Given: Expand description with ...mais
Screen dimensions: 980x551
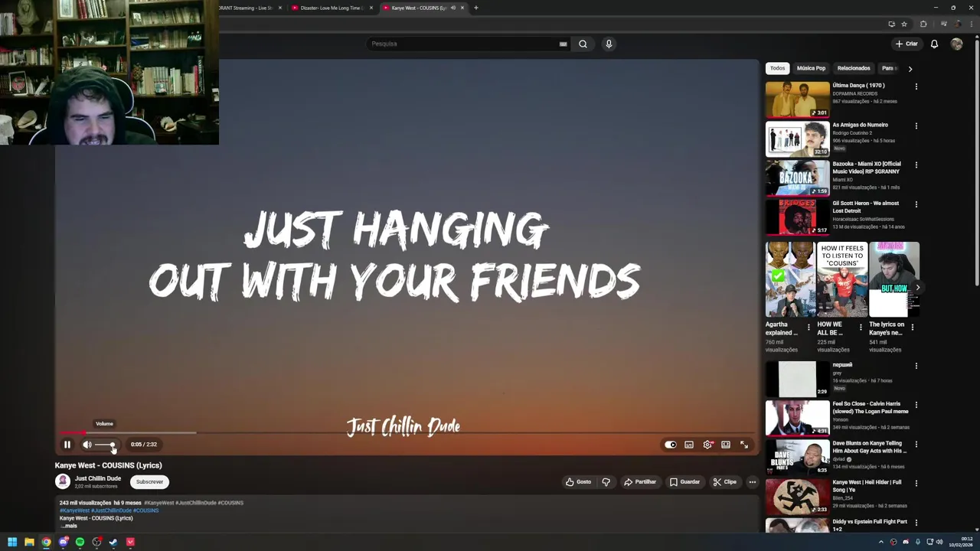Looking at the screenshot, I should [69, 526].
